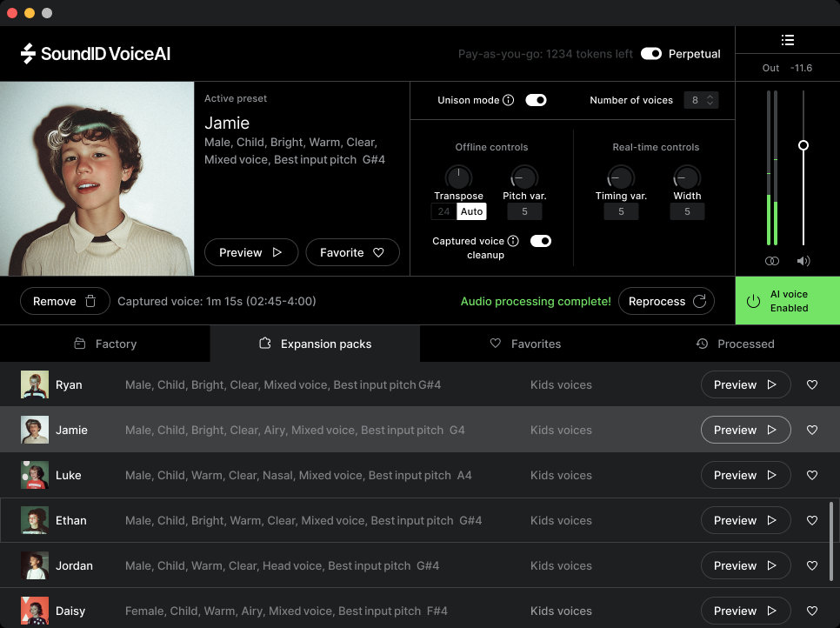This screenshot has height=628, width=840.
Task: Click the Unison mode info icon
Action: pos(509,100)
